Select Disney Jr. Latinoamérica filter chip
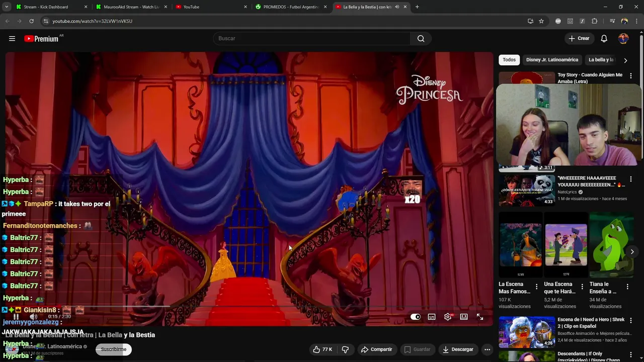 [552, 60]
